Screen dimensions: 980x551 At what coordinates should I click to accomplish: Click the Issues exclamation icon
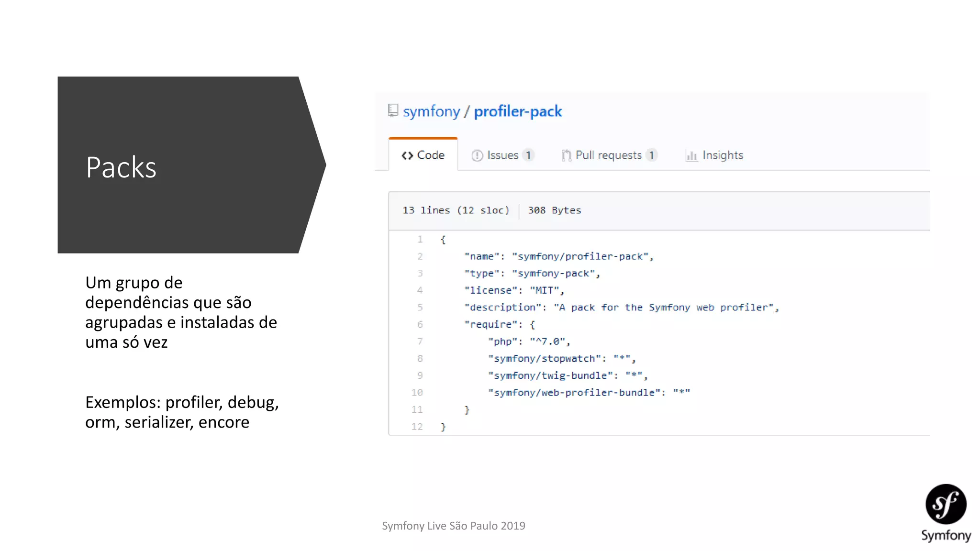coord(477,155)
